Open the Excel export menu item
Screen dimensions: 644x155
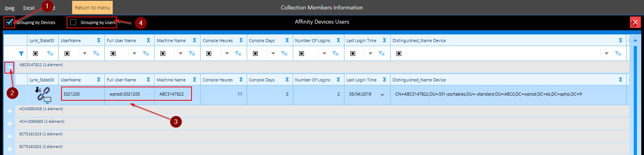pyautogui.click(x=29, y=8)
